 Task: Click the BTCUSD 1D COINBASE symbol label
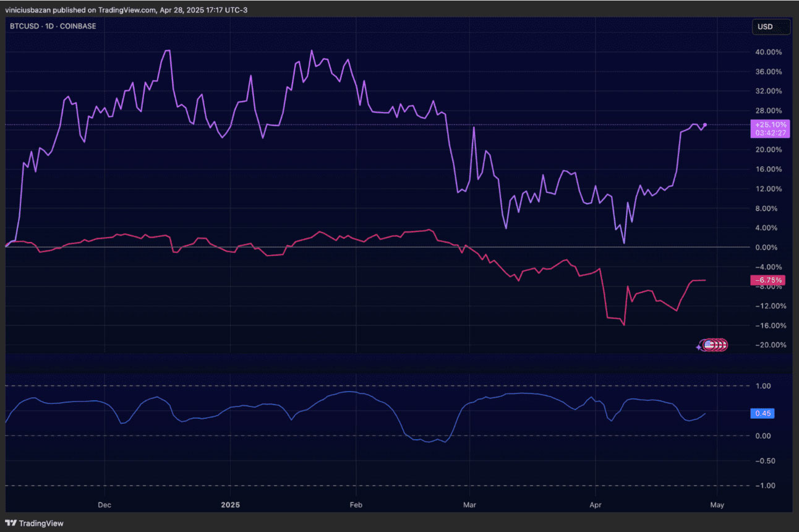pos(53,27)
